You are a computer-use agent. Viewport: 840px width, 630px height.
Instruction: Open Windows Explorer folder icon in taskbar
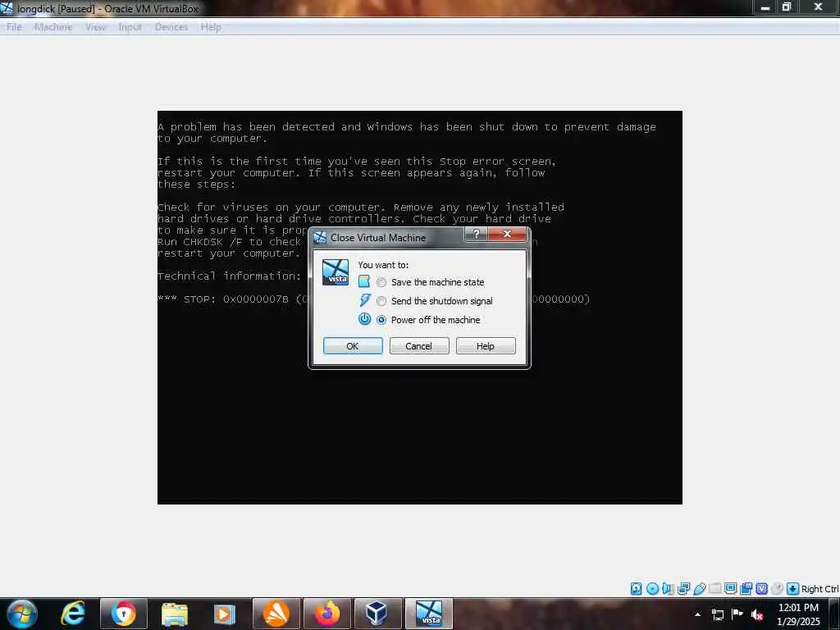pos(175,614)
